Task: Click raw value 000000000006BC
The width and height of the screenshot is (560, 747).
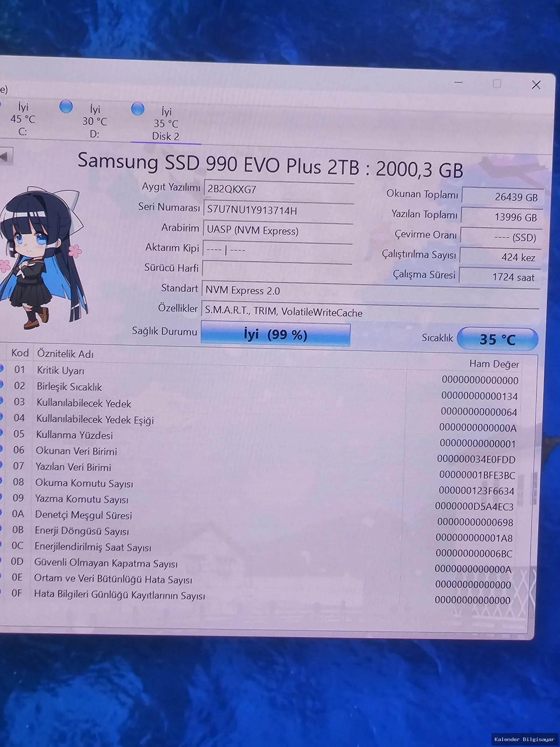Action: tap(474, 554)
